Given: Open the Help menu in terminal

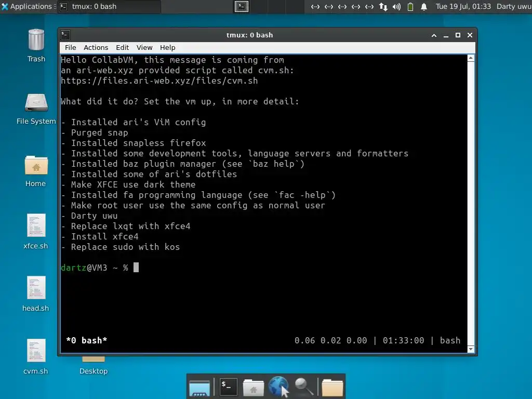Looking at the screenshot, I should point(168,47).
